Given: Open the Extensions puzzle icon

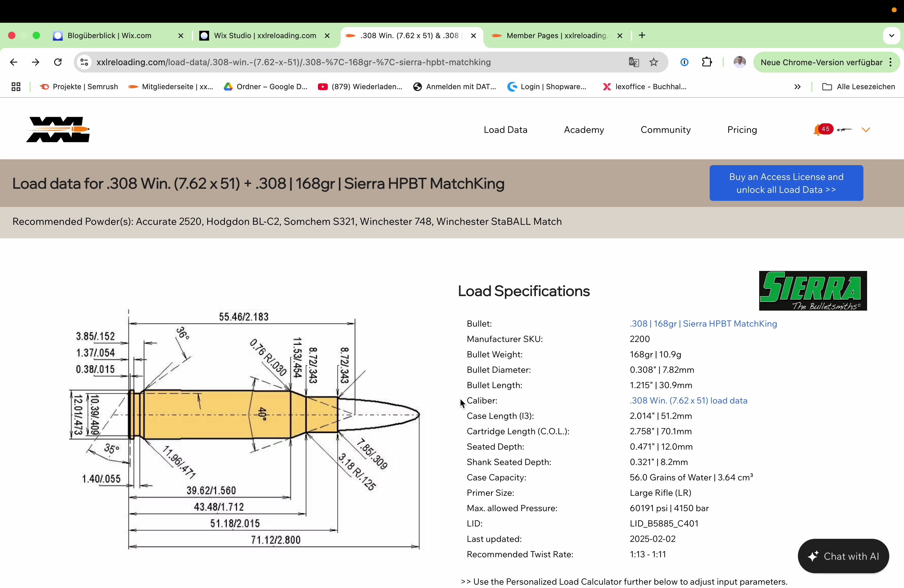Looking at the screenshot, I should click(707, 62).
